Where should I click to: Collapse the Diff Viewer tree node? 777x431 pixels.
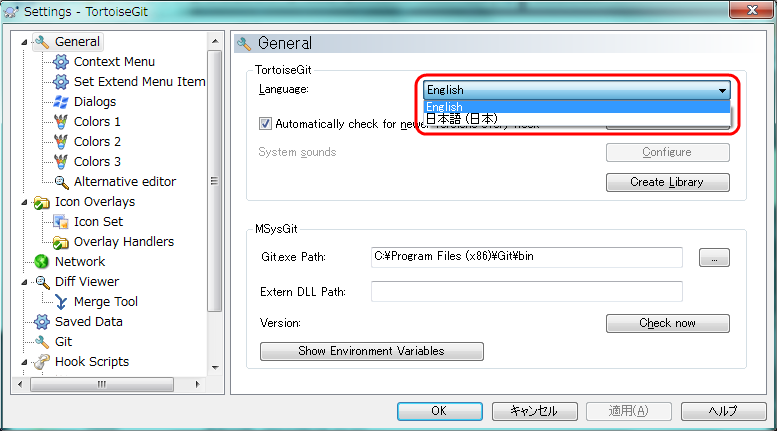click(24, 282)
